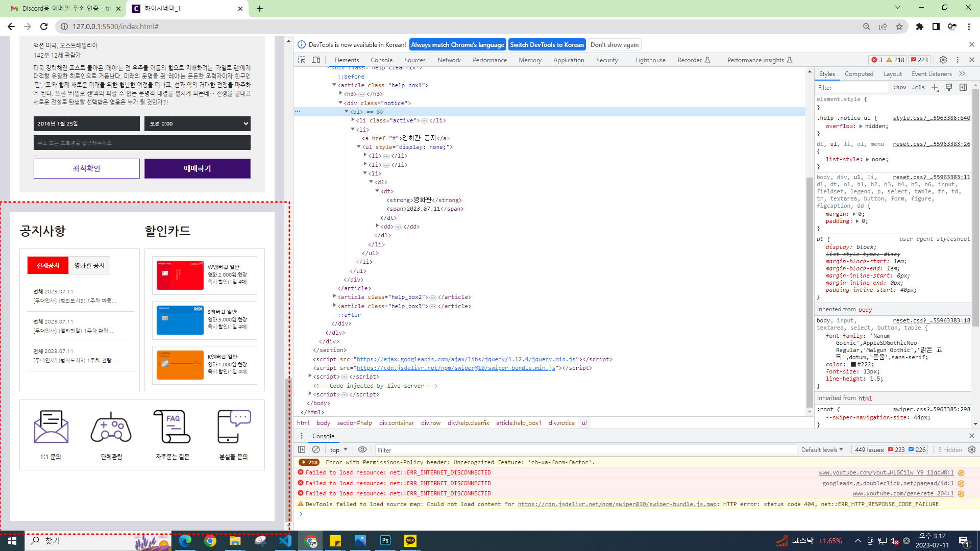Click new style rule plus icon
Image resolution: width=980 pixels, height=551 pixels.
pos(935,87)
